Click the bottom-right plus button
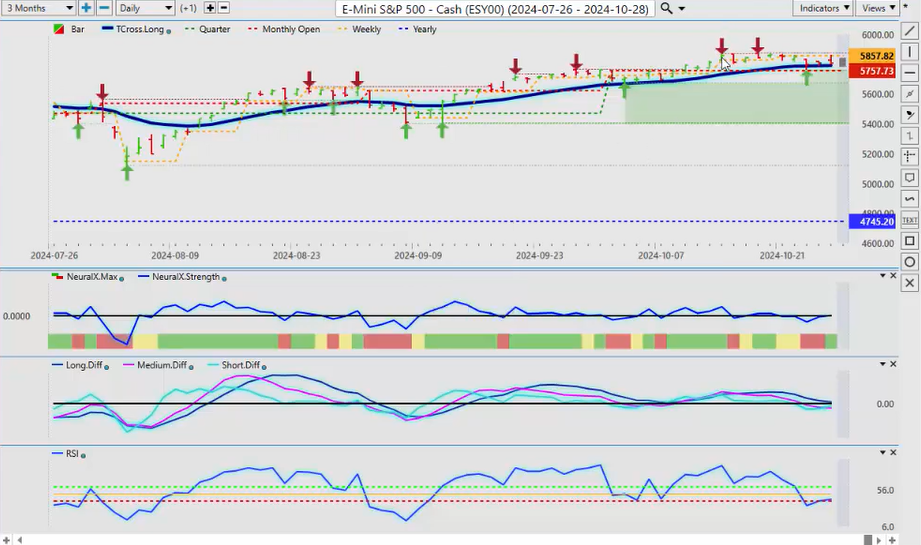Screen dimensions: 921x545 pyautogui.click(x=892, y=540)
